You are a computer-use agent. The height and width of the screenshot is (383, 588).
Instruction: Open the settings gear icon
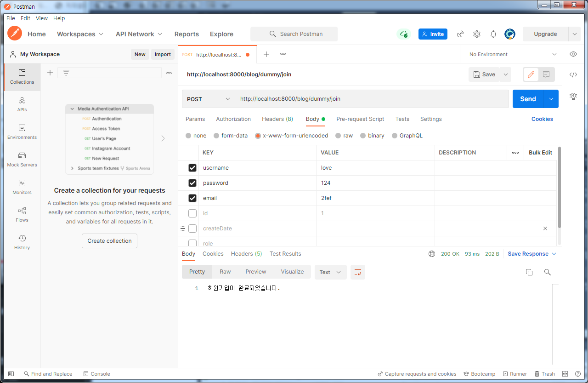point(477,34)
